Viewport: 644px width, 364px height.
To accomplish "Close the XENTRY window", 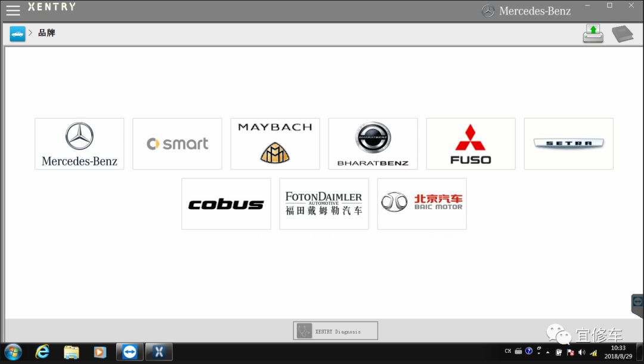I will pos(631,5).
